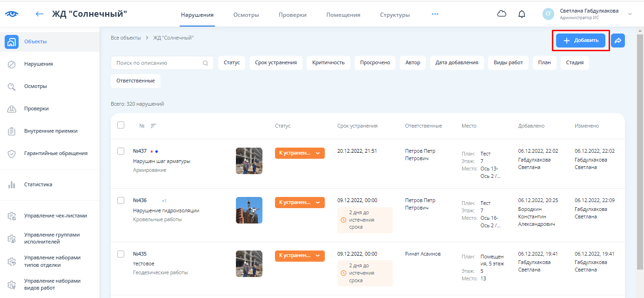The image size is (644, 298).
Task: Click the magnifier icon in search field
Action: click(x=206, y=63)
